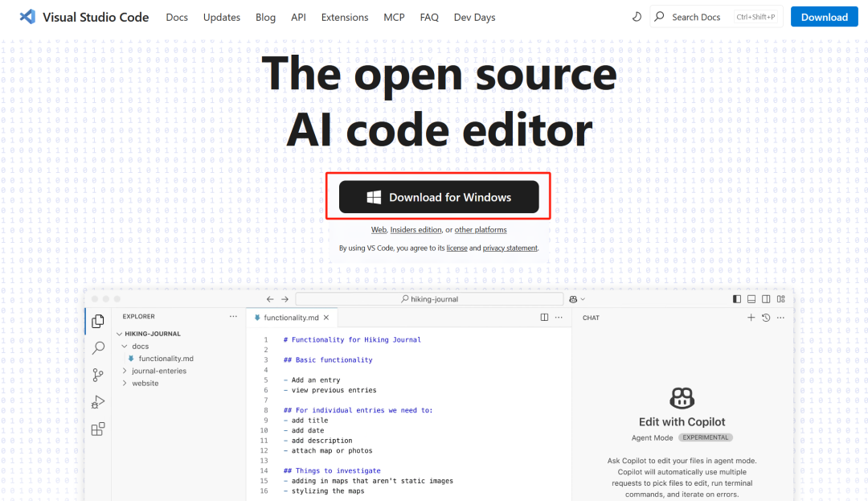Viewport: 868px width, 501px height.
Task: Open the Dev Days nav item
Action: coord(474,17)
